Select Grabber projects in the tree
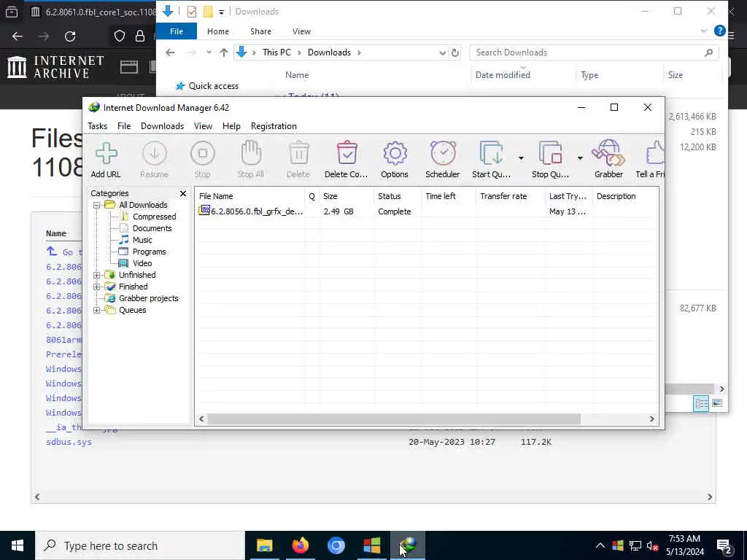The image size is (747, 560). tap(148, 298)
